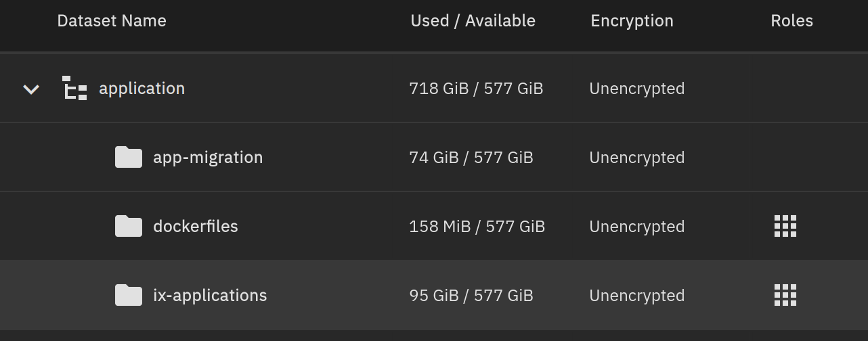Click the app-migration folder icon
Screen dimensions: 868x341
coord(129,158)
